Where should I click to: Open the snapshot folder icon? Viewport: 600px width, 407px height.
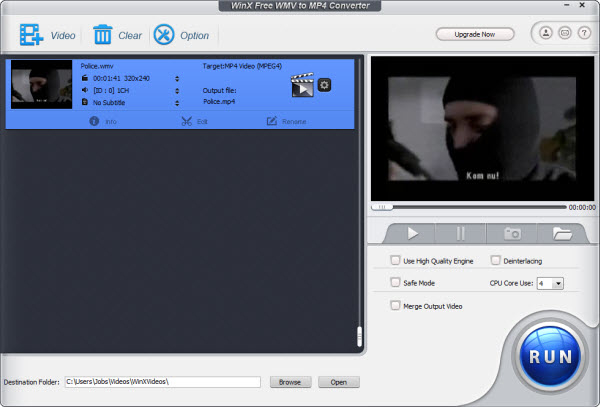[562, 233]
